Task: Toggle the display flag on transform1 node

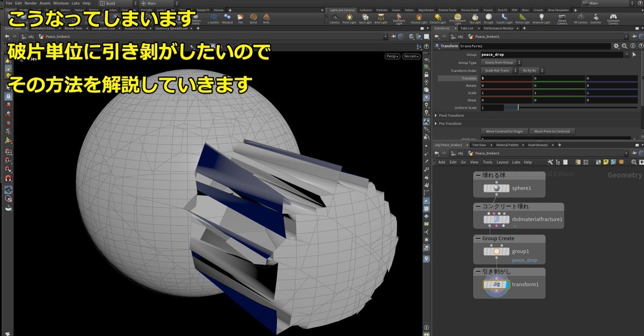Action: [x=506, y=285]
